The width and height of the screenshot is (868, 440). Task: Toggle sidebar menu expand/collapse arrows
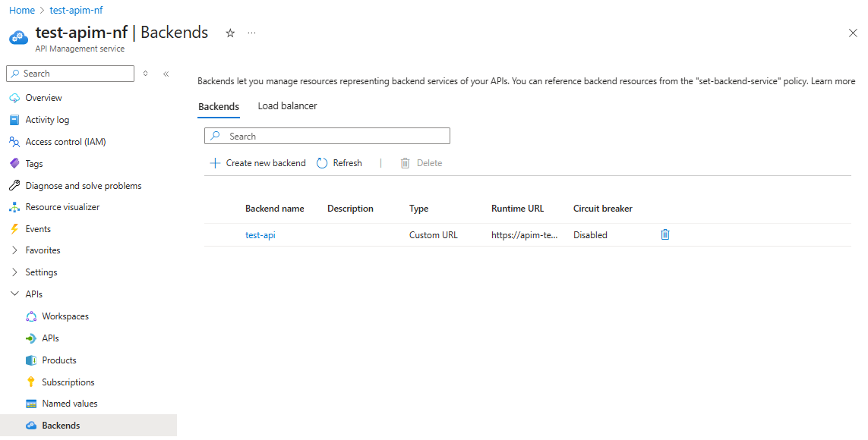[x=146, y=74]
